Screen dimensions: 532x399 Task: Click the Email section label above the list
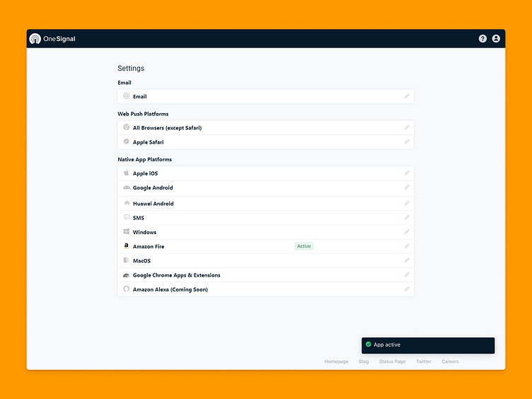125,83
